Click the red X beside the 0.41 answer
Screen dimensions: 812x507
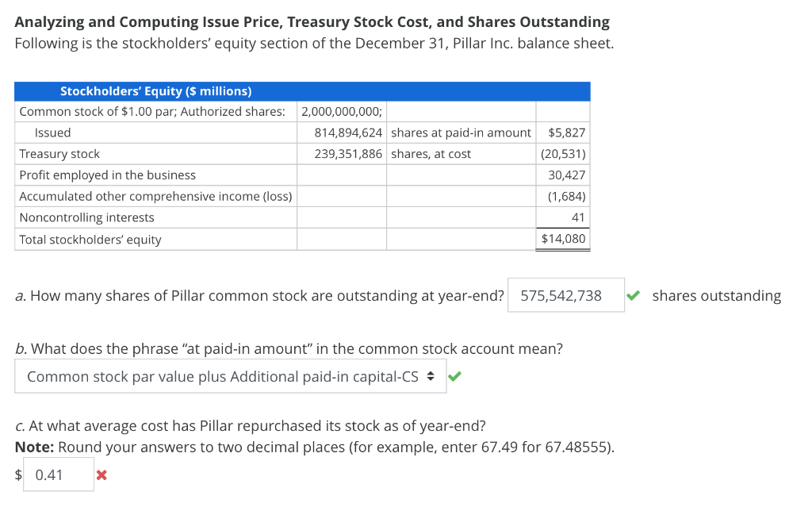tap(101, 474)
